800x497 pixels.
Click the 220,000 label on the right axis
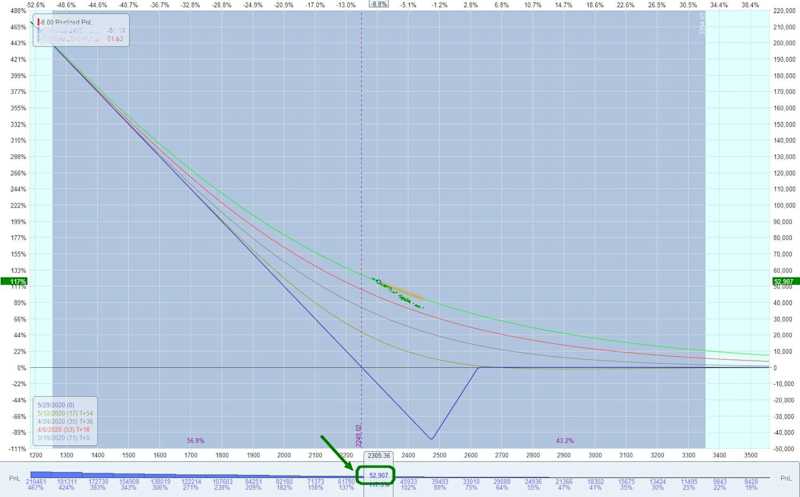tap(785, 11)
